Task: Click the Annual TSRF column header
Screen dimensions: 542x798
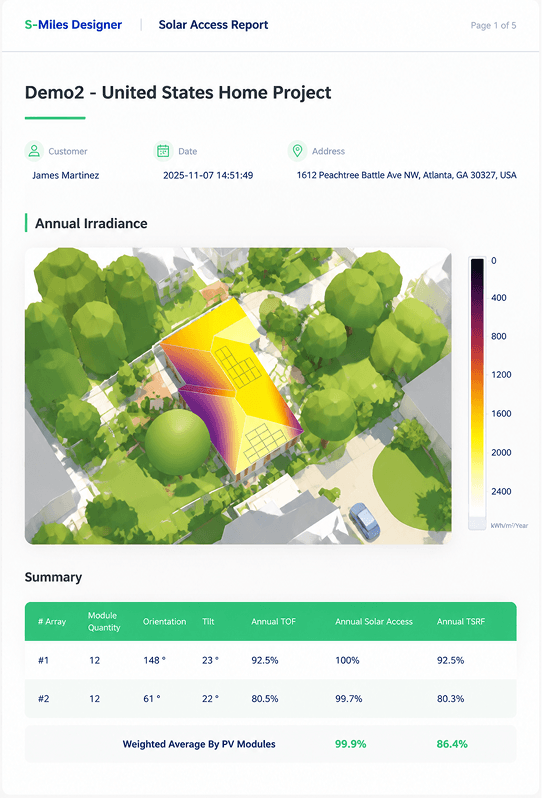Action: pyautogui.click(x=461, y=621)
